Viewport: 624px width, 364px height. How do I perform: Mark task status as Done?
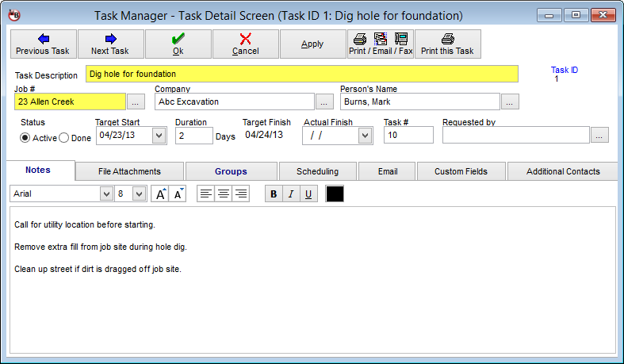pos(65,138)
